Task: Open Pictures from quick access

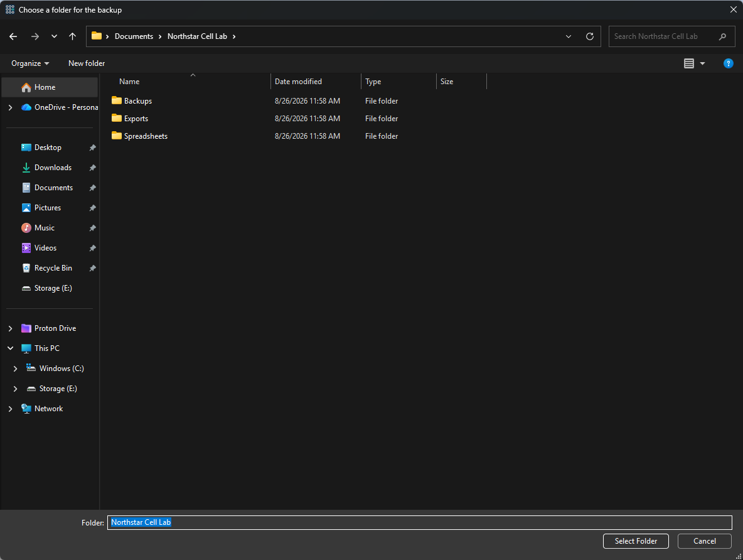Action: 41,208
